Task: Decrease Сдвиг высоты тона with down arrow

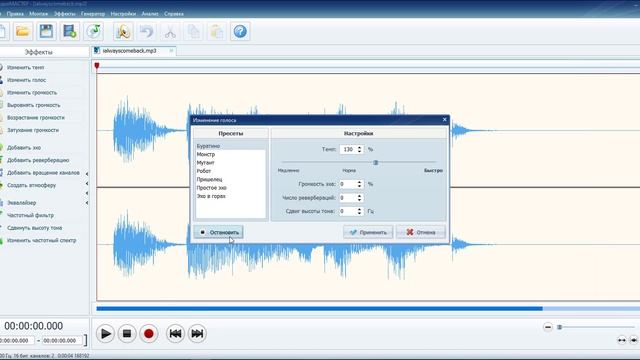Action: coord(359,213)
